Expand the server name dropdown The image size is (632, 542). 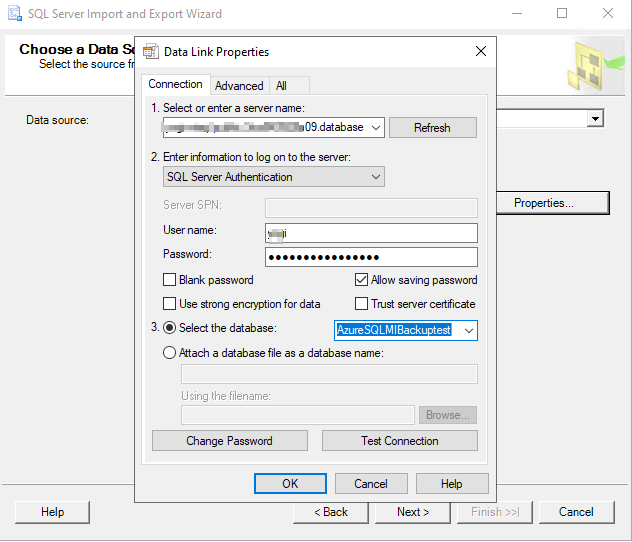[x=376, y=128]
